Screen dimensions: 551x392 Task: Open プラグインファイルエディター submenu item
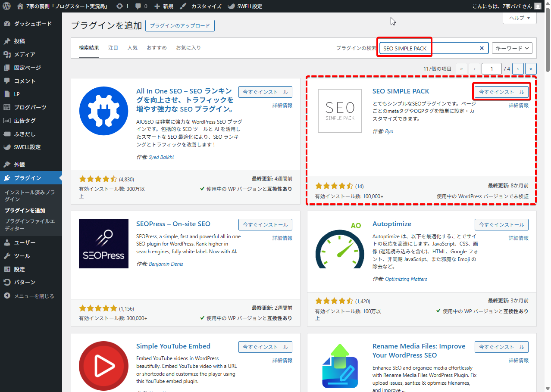point(30,225)
